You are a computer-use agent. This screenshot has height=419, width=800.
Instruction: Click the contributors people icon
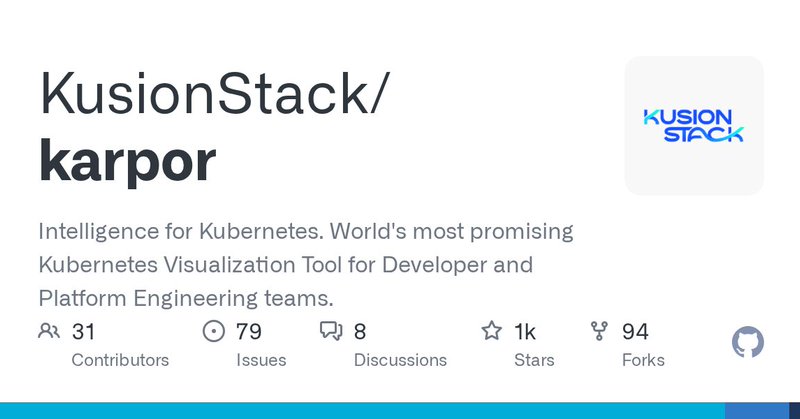coord(49,331)
